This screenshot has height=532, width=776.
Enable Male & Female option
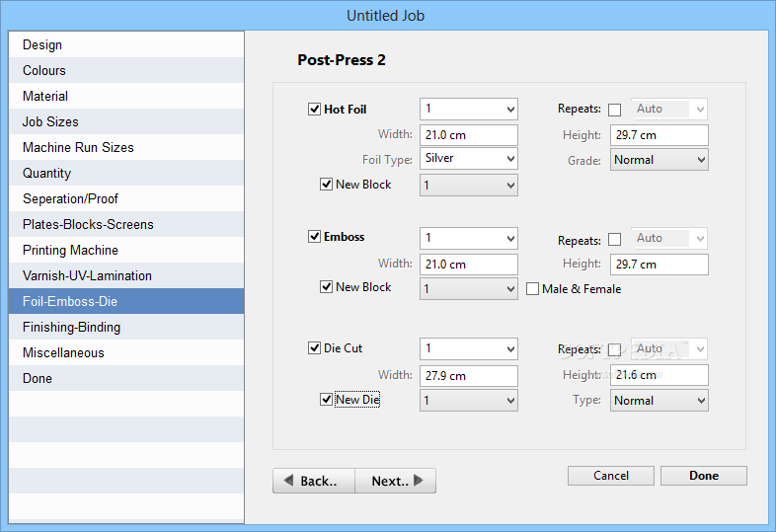point(532,289)
